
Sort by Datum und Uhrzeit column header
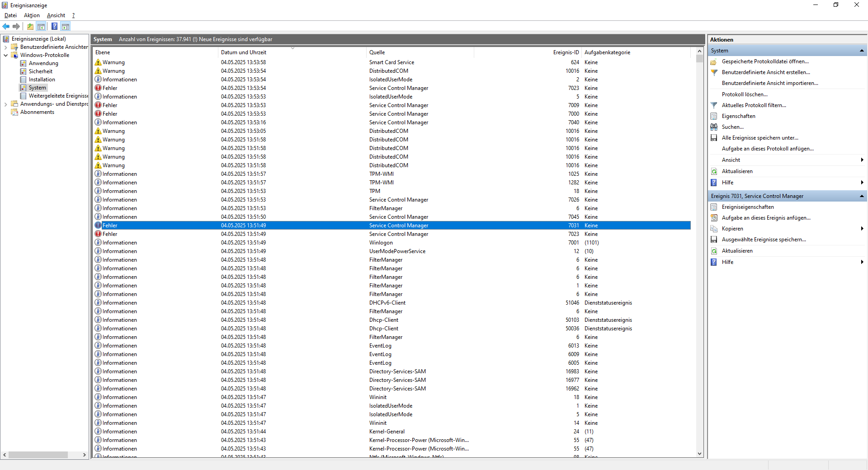(292, 52)
